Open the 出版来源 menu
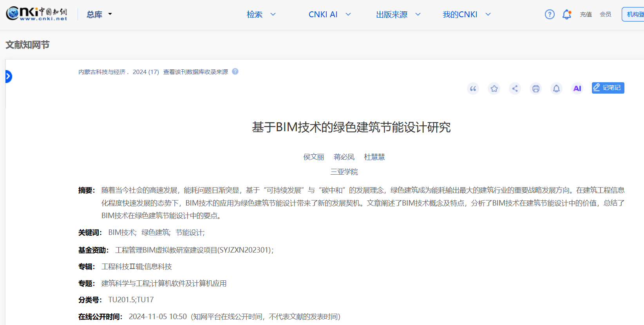Viewport: 644px width, 325px height. tap(398, 14)
